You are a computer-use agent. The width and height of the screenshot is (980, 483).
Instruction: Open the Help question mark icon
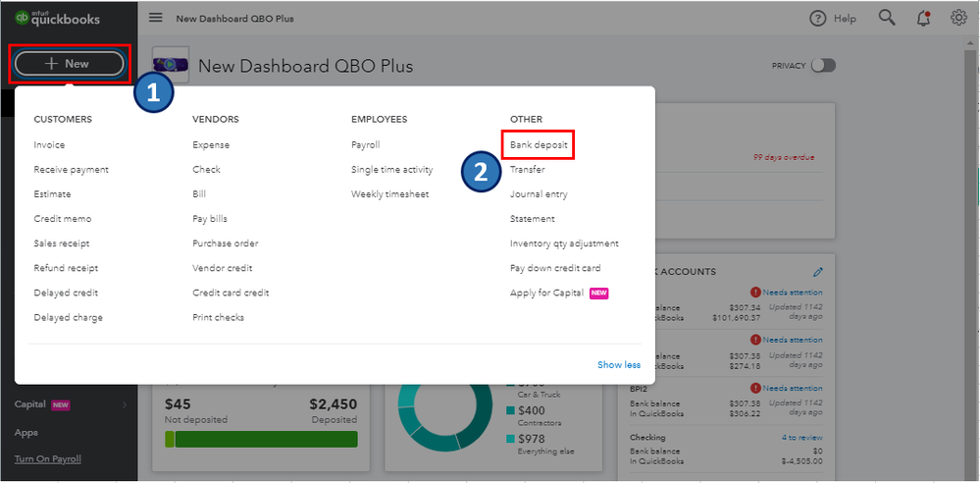(x=818, y=19)
